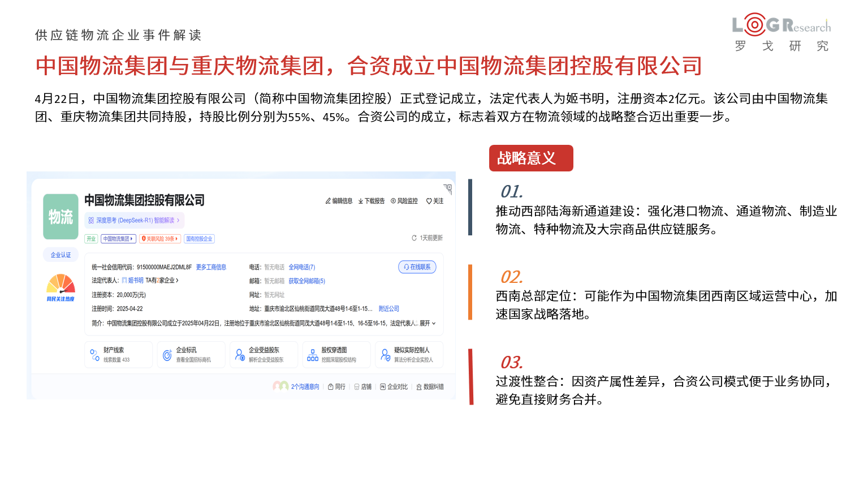The width and height of the screenshot is (868, 486).
Task: Click the 过渡性整合 paragraph
Action: [666, 390]
